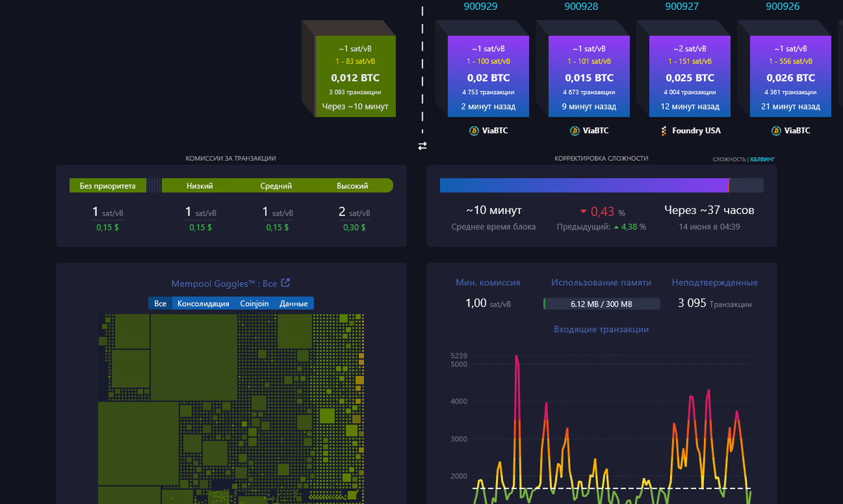Viewport: 843px width, 504px height.
Task: Click the memory usage bar showing 6.12 MB
Action: tap(601, 303)
